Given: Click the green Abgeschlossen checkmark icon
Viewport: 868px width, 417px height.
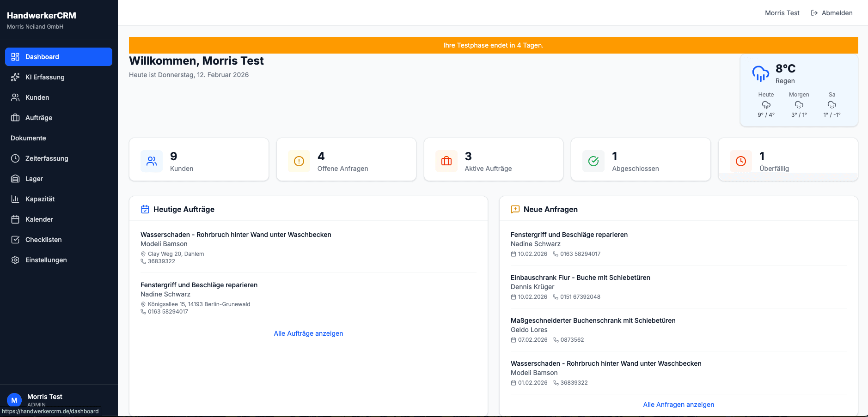Looking at the screenshot, I should [x=593, y=161].
